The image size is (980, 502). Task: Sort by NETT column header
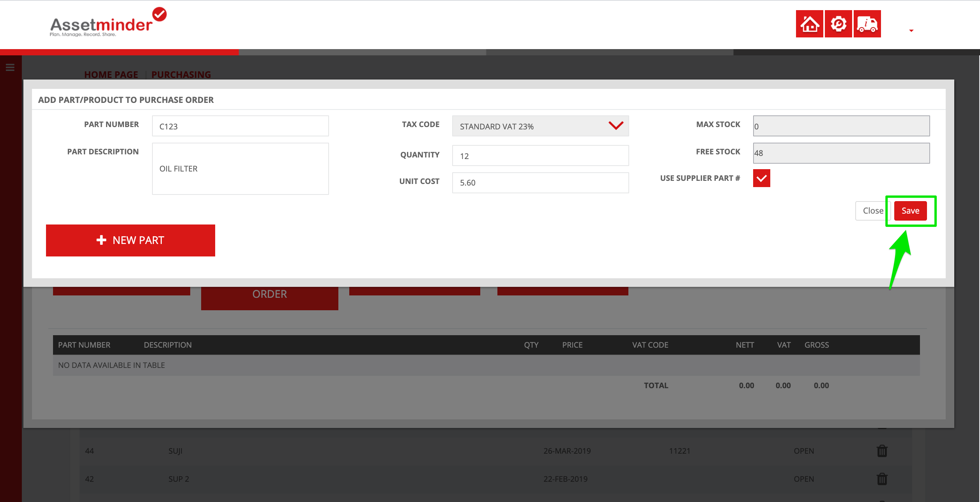pos(745,345)
